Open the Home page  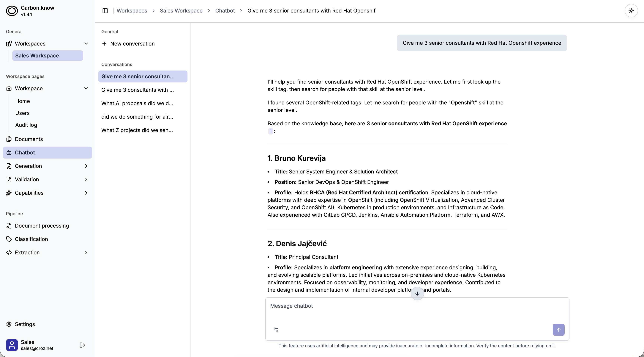23,101
